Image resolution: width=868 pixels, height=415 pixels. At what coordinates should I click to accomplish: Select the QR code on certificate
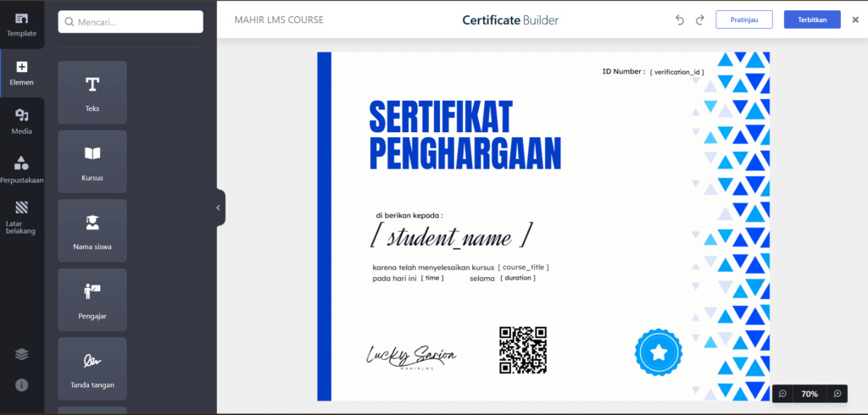[x=523, y=350]
